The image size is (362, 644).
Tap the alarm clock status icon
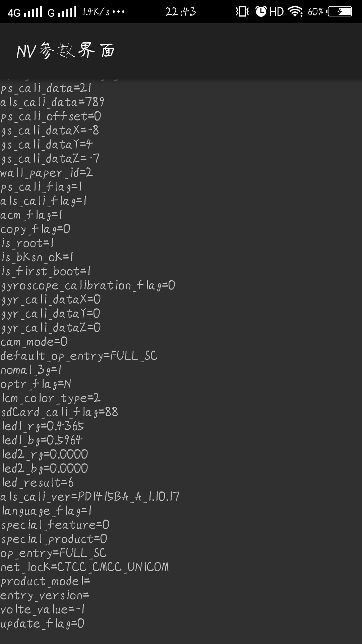click(x=261, y=12)
